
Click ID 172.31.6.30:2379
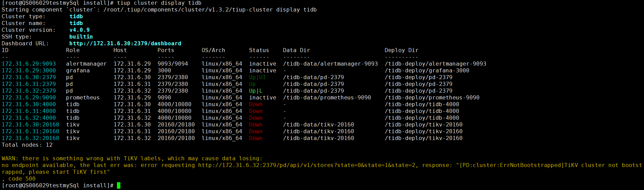[29, 77]
